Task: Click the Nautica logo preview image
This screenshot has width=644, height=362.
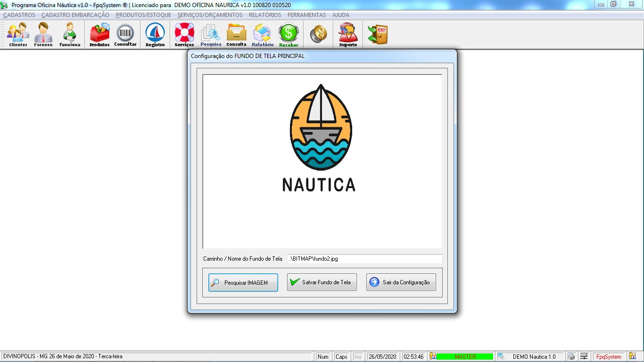Action: (322, 162)
